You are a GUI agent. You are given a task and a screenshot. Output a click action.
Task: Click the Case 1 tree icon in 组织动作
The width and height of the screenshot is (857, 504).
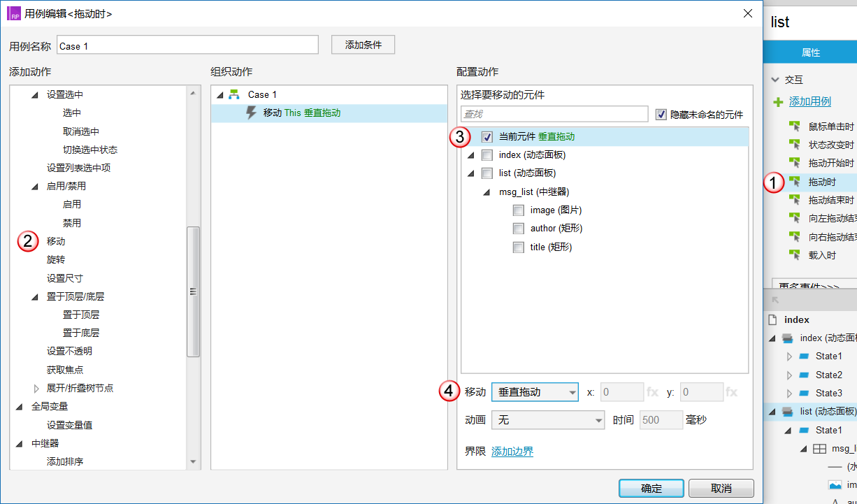tap(234, 94)
